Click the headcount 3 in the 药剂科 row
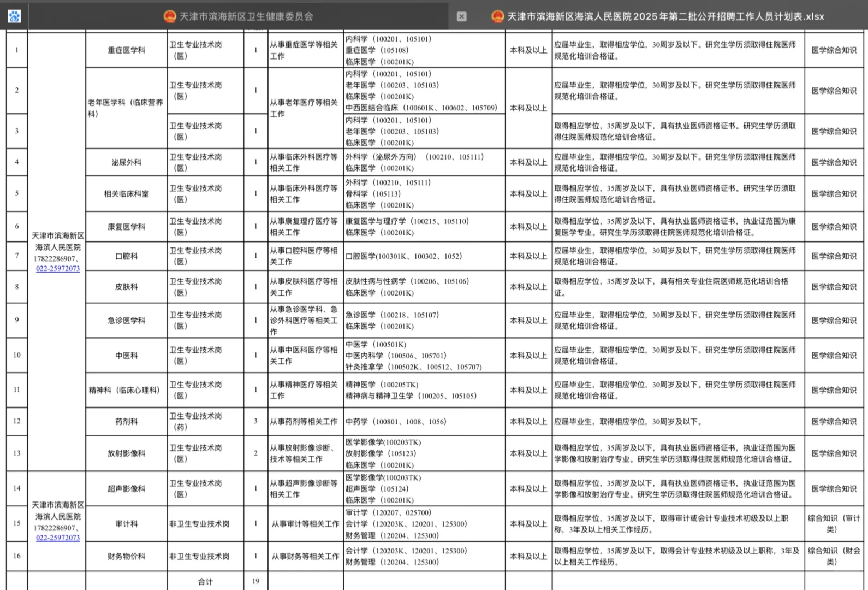Viewport: 868px width, 590px height. (255, 422)
